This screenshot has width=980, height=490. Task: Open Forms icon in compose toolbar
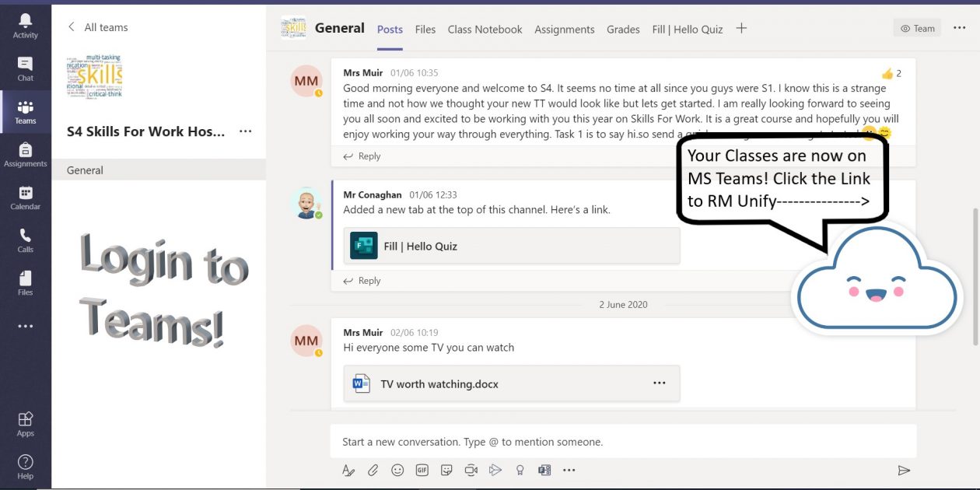(x=544, y=471)
